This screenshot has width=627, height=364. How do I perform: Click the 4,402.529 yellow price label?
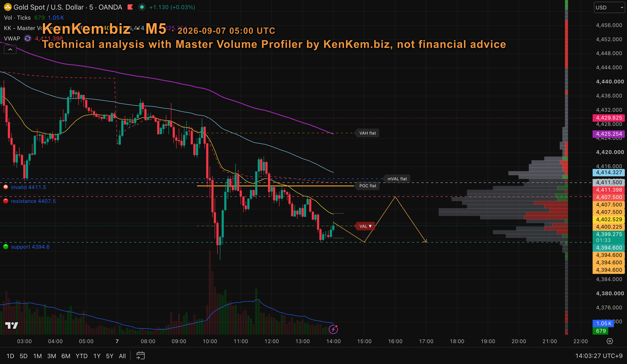click(x=609, y=219)
